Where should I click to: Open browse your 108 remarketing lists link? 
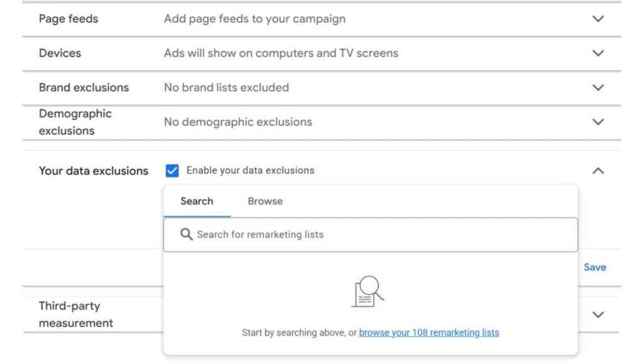click(429, 332)
